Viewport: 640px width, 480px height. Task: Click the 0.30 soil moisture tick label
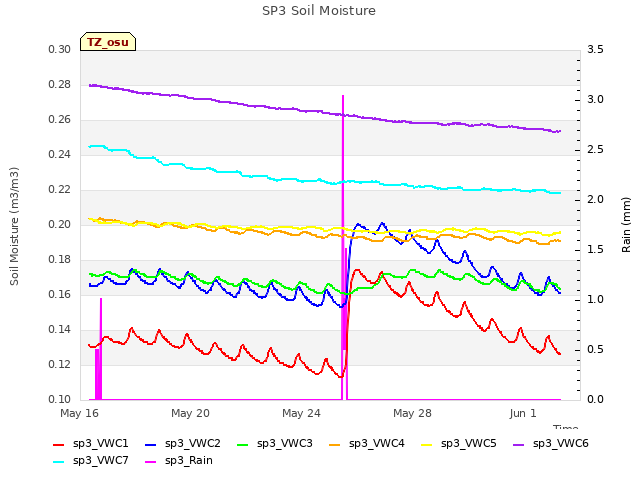click(x=60, y=49)
